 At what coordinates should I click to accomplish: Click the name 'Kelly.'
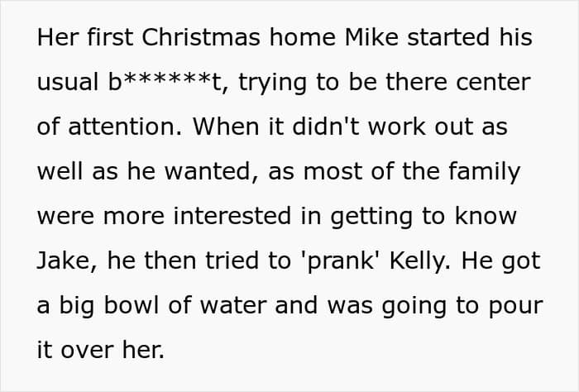pyautogui.click(x=420, y=261)
